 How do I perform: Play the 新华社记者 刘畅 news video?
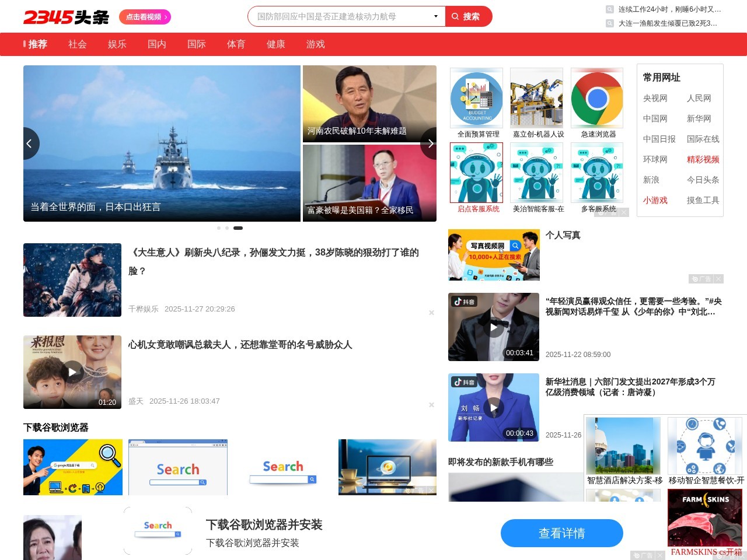click(493, 408)
